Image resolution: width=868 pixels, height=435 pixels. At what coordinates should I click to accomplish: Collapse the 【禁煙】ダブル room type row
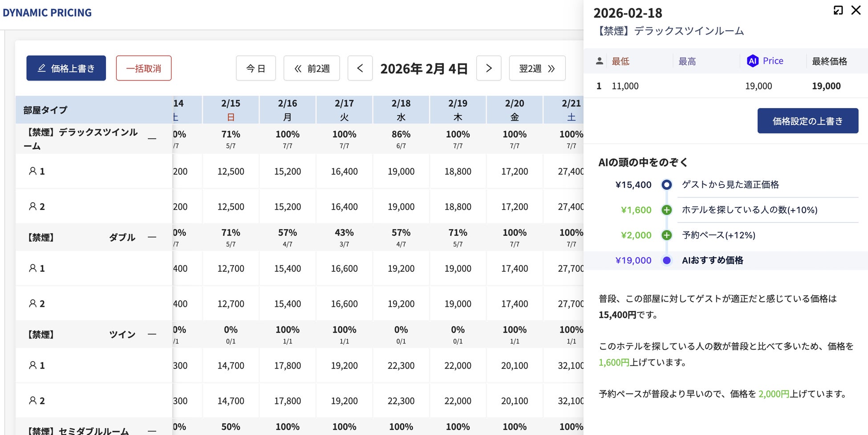tap(152, 237)
